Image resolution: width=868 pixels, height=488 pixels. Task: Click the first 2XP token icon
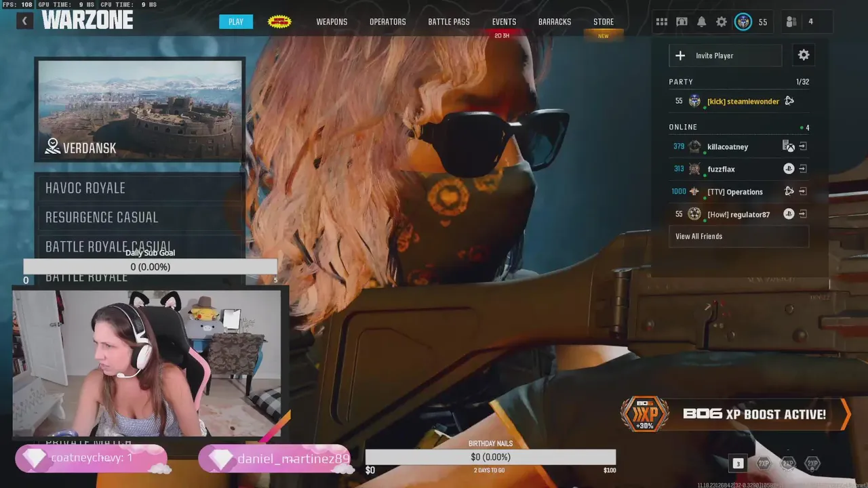click(764, 464)
